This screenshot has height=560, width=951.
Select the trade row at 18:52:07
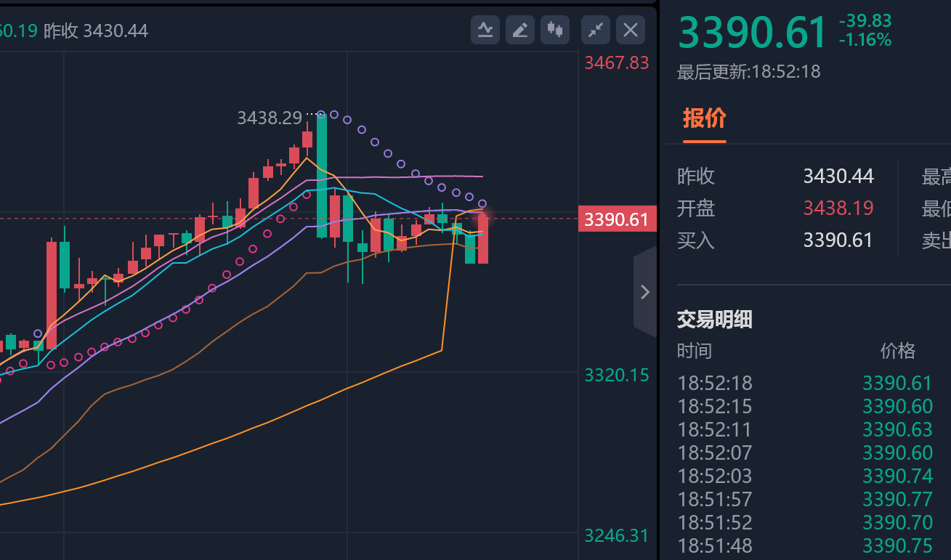tap(805, 453)
